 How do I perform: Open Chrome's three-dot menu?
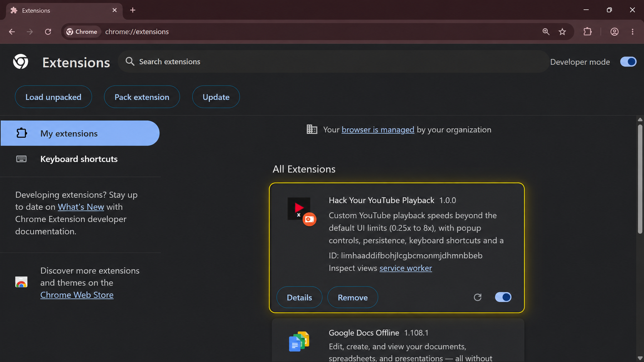point(632,32)
